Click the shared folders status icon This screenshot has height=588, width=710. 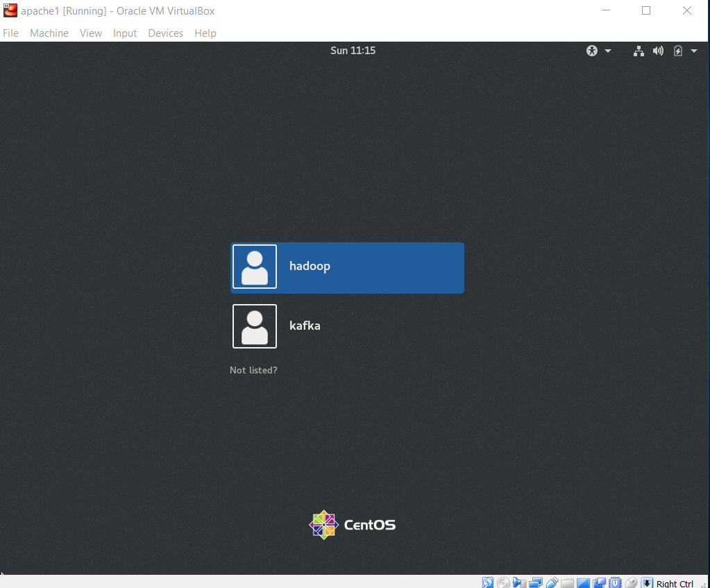(567, 583)
